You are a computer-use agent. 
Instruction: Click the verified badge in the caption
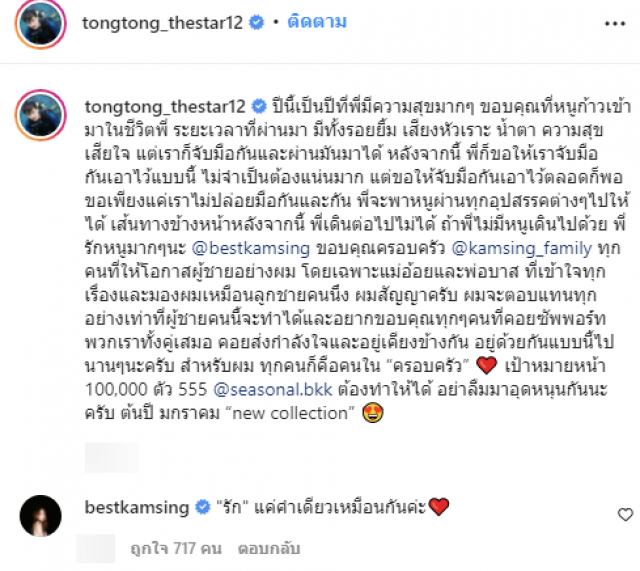pyautogui.click(x=259, y=107)
